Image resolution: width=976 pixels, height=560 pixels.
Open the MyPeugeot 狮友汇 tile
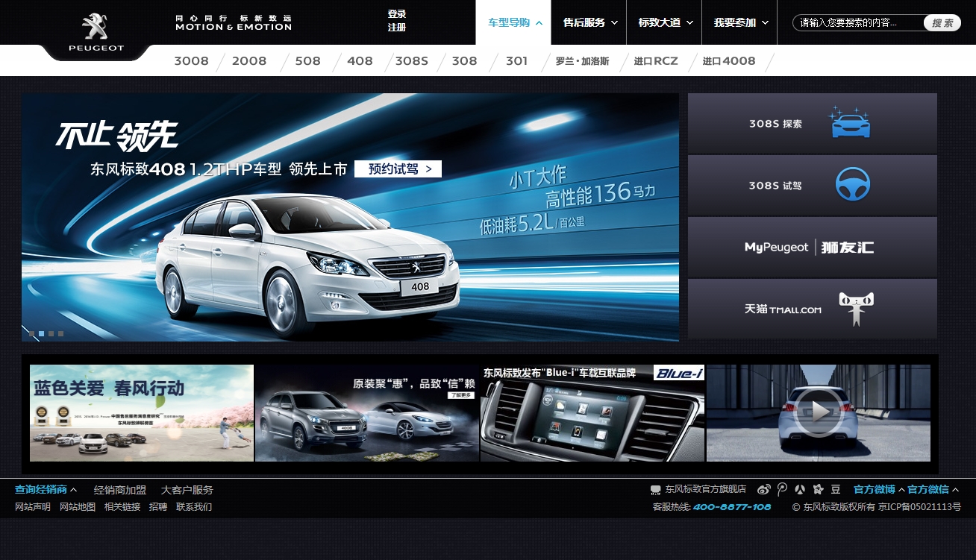click(812, 248)
